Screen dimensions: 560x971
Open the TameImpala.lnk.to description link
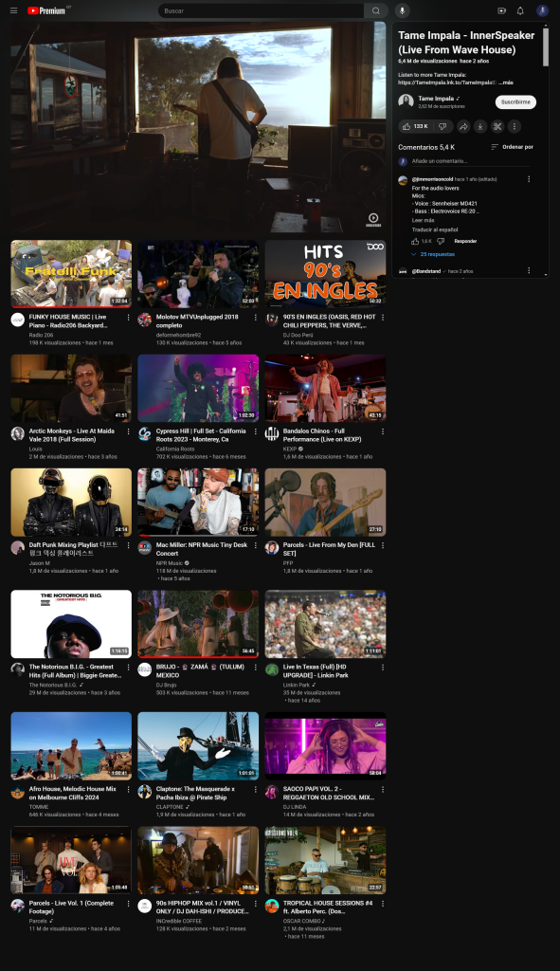click(x=447, y=82)
